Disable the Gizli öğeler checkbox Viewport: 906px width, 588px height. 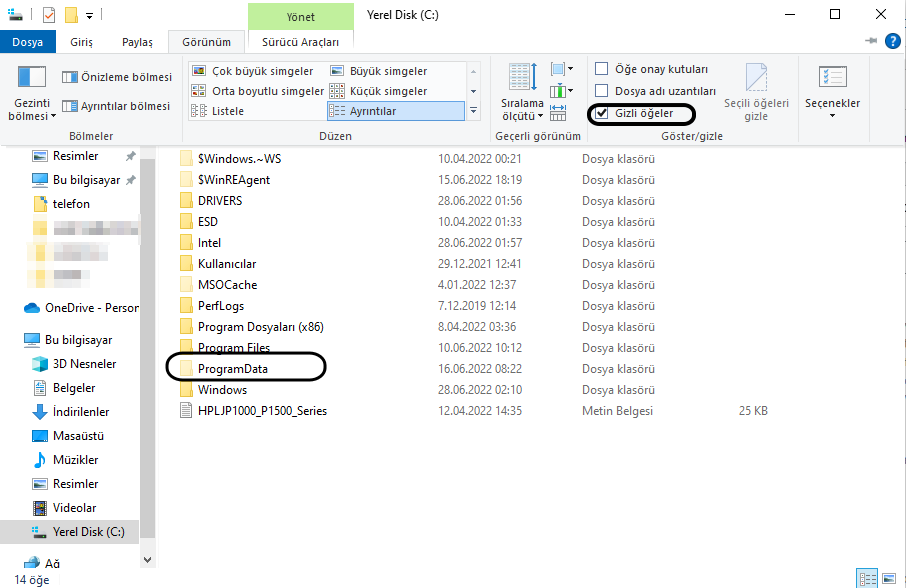(604, 114)
